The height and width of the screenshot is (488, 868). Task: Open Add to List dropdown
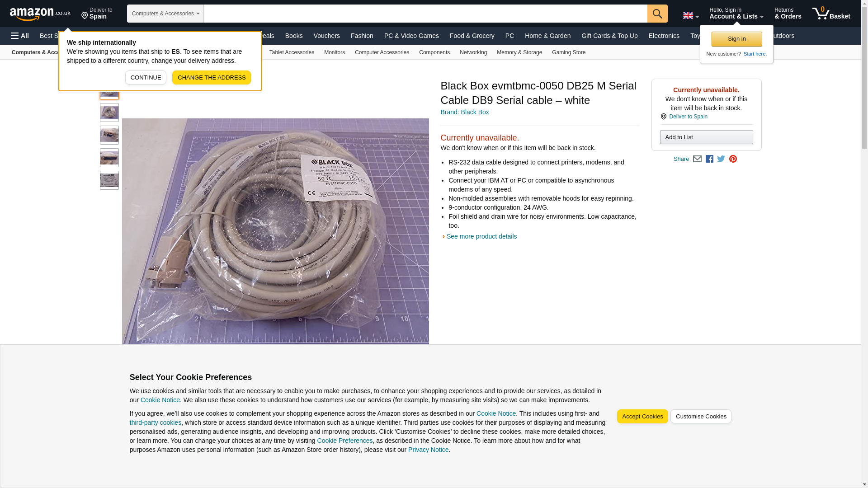point(706,137)
